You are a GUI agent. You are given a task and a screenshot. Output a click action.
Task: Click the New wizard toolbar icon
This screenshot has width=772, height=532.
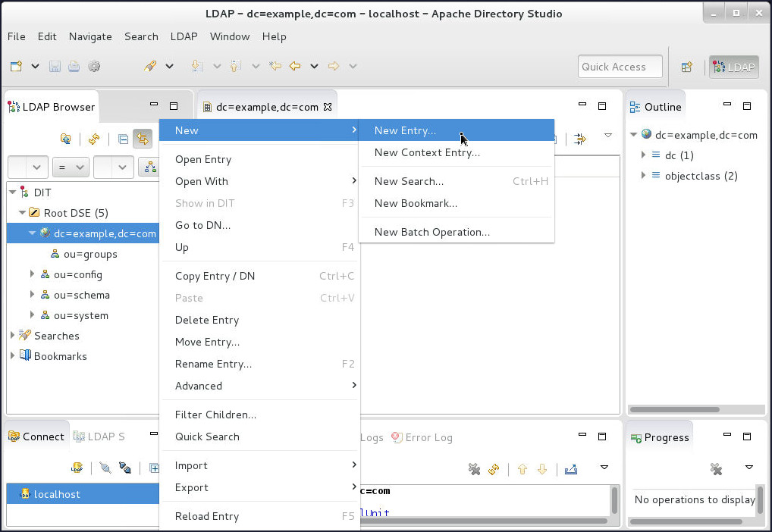click(x=16, y=66)
